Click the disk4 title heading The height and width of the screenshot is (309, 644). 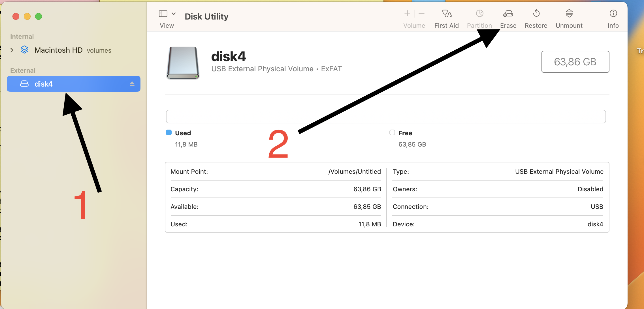(229, 56)
